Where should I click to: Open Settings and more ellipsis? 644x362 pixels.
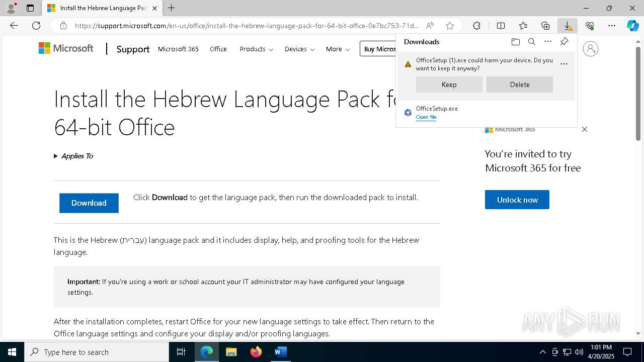pos(612,26)
